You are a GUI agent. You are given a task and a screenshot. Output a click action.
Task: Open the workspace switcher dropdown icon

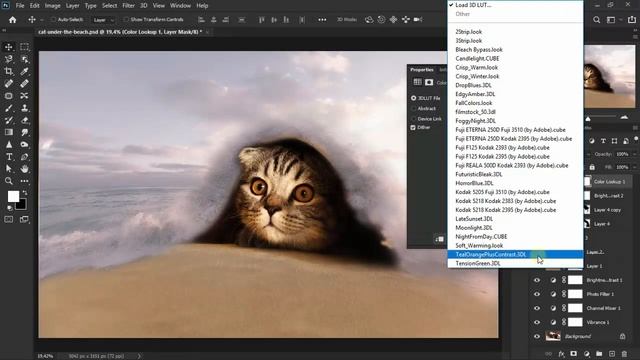coord(611,20)
